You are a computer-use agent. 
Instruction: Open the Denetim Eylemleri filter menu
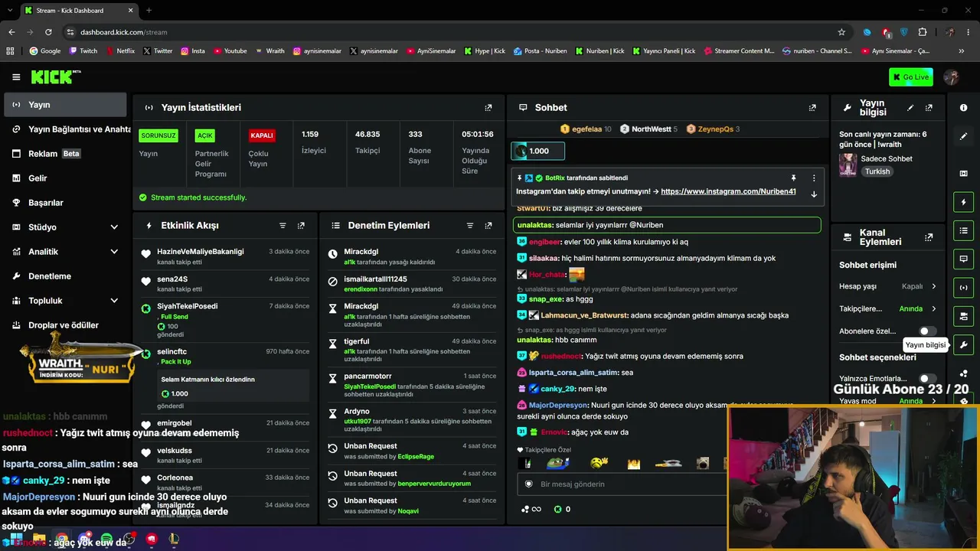(x=470, y=226)
